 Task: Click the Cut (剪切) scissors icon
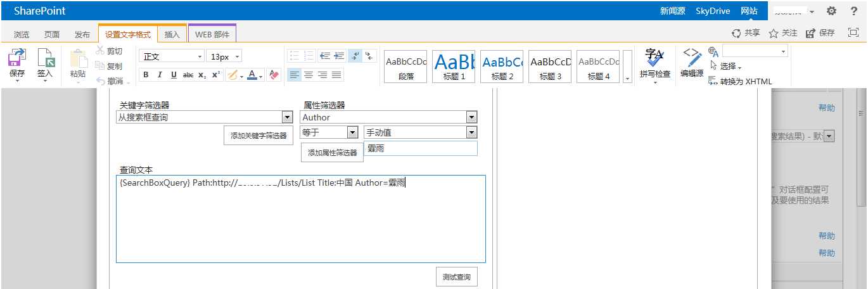(x=100, y=51)
